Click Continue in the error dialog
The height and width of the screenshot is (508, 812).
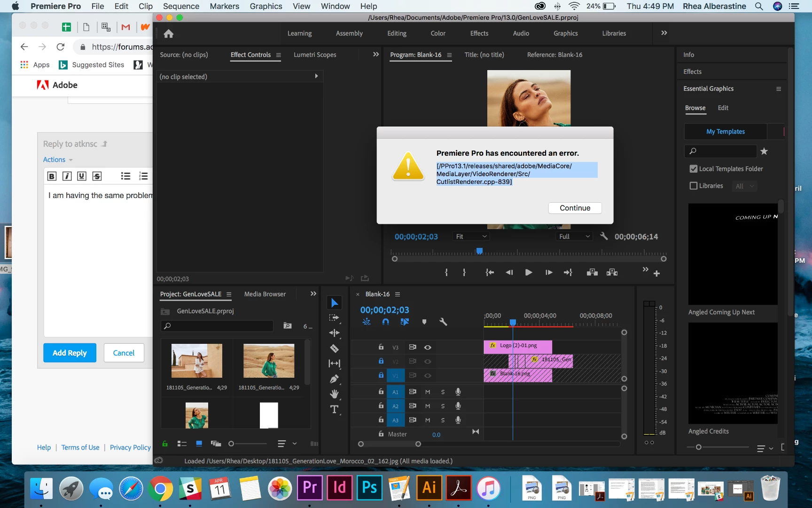pyautogui.click(x=575, y=208)
